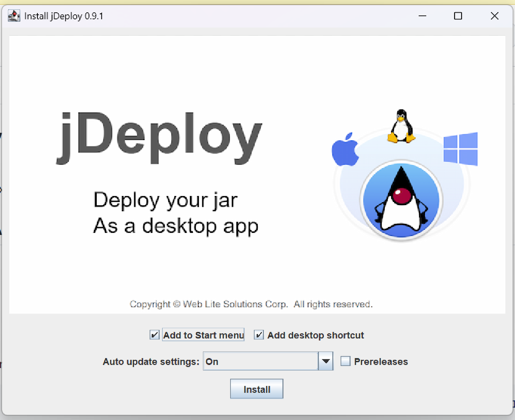Open the Auto update settings dropdown

325,361
